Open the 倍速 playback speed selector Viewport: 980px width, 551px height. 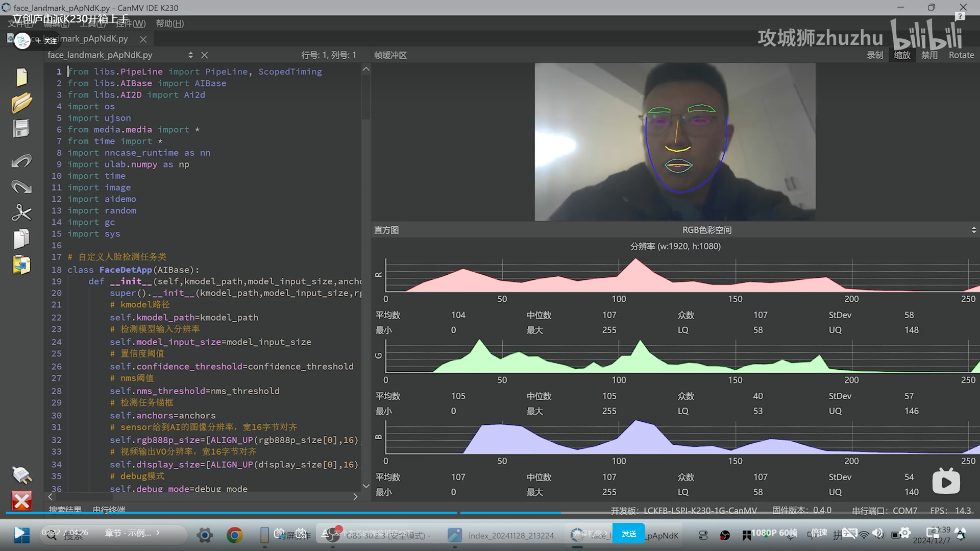tap(819, 533)
